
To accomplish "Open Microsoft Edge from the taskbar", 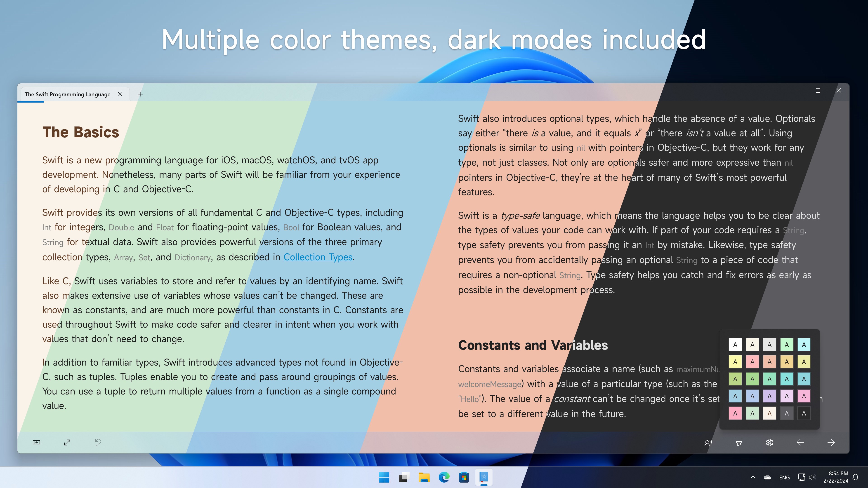I will (x=444, y=477).
